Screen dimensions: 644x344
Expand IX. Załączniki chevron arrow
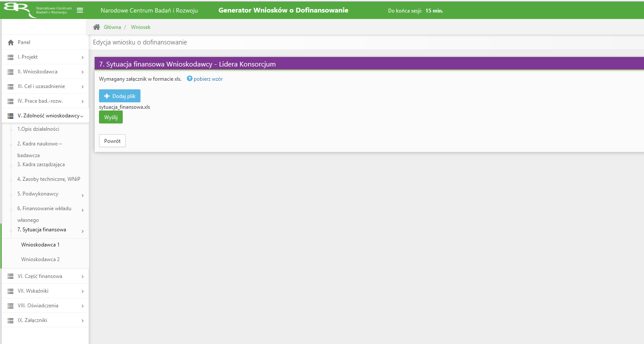82,321
